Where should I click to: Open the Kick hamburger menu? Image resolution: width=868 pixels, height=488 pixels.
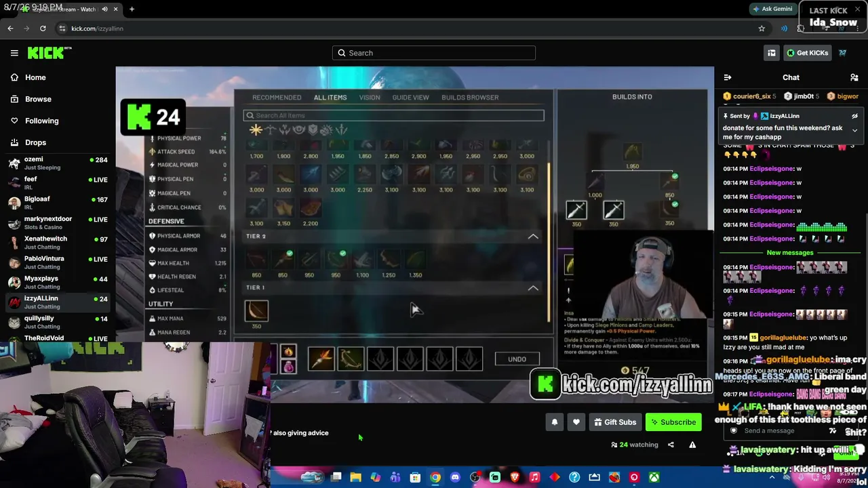pyautogui.click(x=14, y=53)
